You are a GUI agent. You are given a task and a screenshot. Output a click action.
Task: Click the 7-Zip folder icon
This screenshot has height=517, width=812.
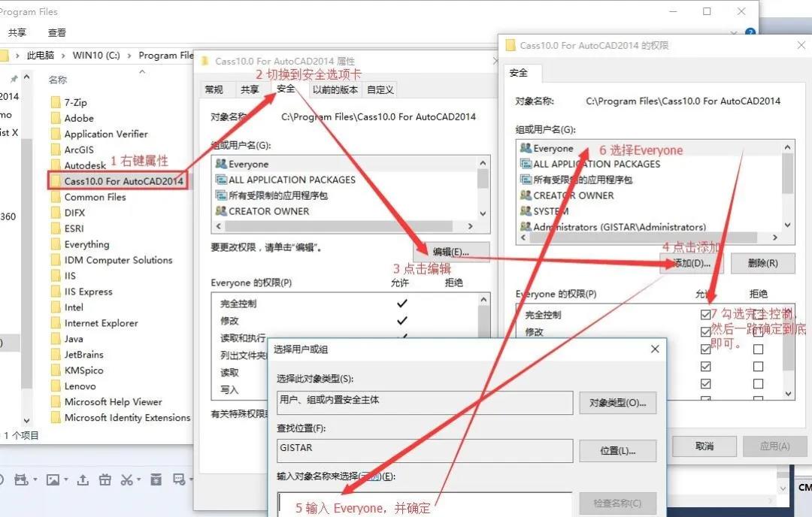[56, 102]
